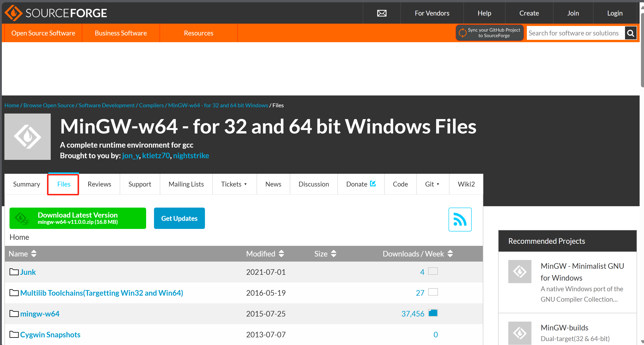Open the Discussion tab
Screen dimensions: 644x345
[314, 184]
